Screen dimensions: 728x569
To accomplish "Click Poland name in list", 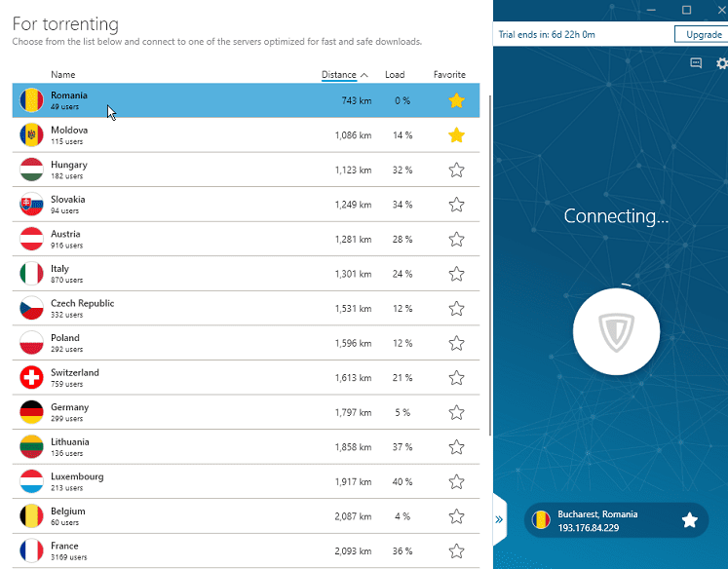I will pyautogui.click(x=65, y=338).
